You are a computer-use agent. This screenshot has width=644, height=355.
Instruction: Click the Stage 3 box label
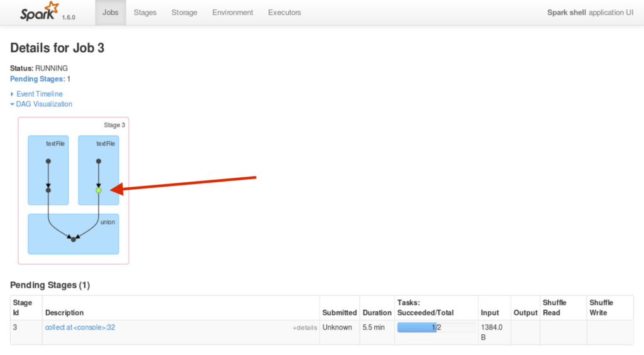click(x=114, y=125)
